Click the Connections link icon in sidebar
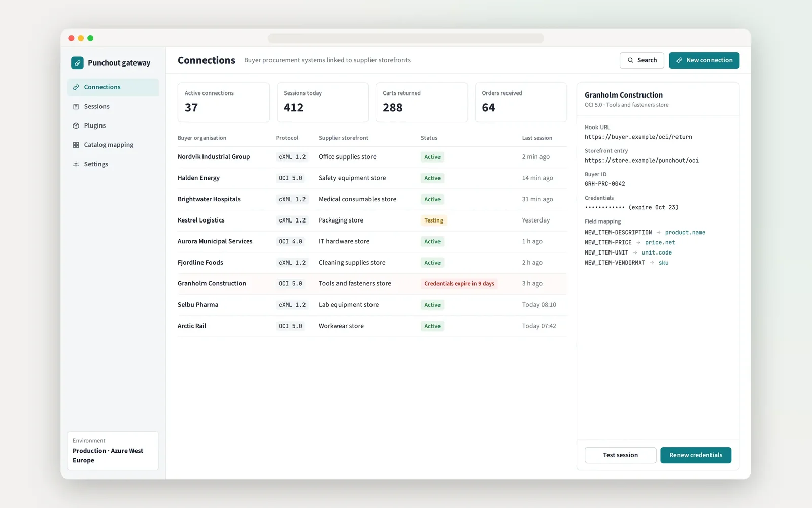This screenshot has width=812, height=508. [x=76, y=87]
